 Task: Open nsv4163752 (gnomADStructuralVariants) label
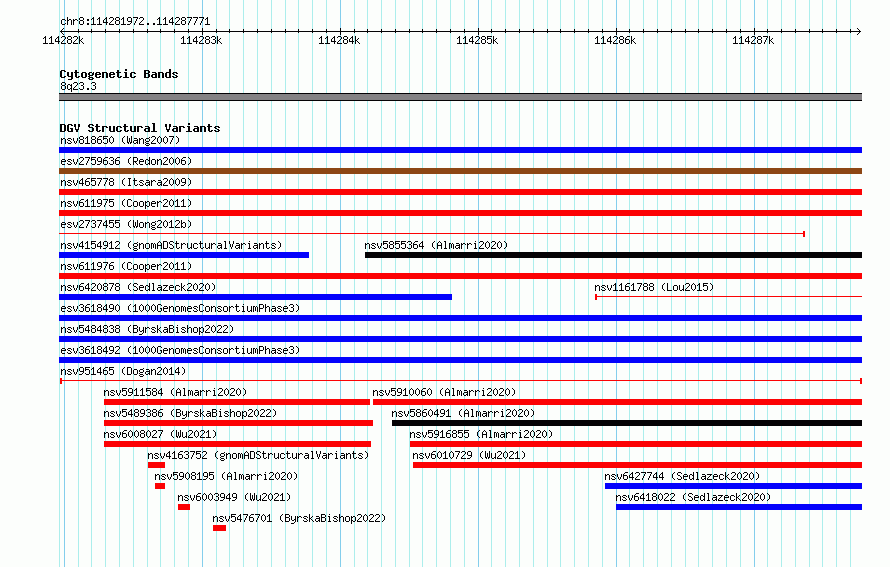(x=258, y=455)
